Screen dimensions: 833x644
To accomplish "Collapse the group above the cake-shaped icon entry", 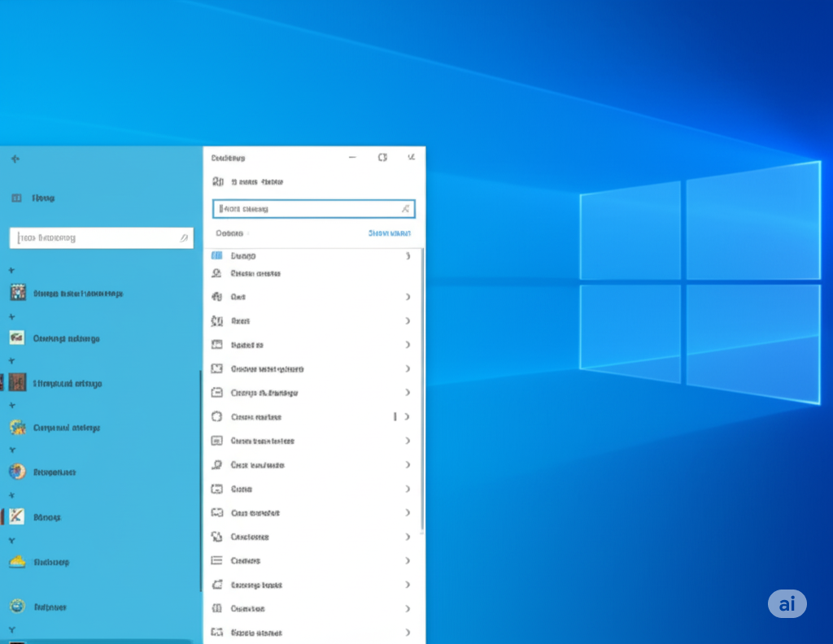I will 11,541.
